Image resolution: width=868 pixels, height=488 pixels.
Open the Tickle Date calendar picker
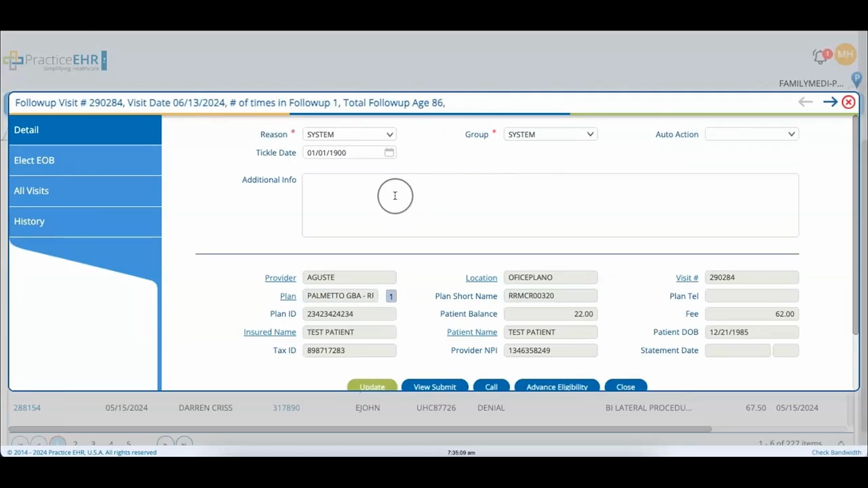click(389, 152)
